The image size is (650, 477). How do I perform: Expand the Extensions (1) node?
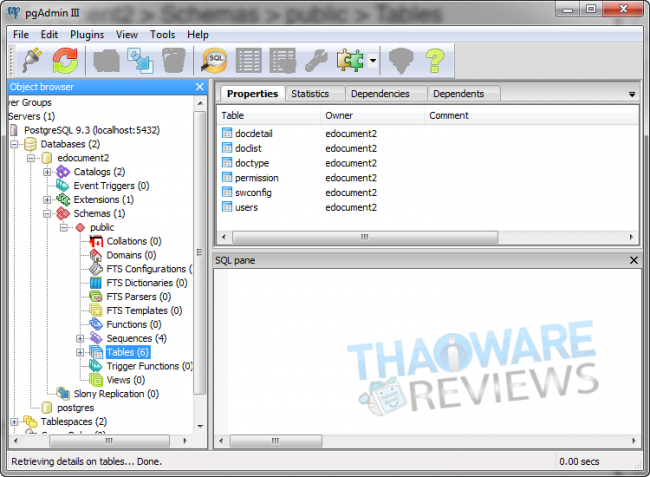pos(47,200)
